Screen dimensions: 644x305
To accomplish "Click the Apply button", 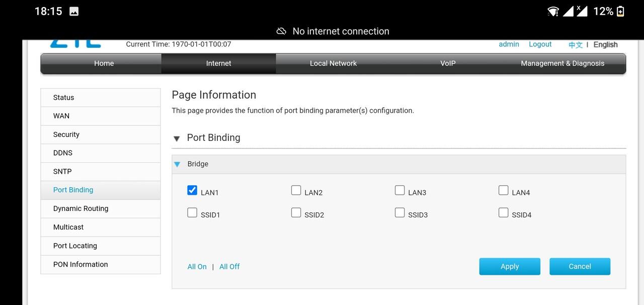I will click(510, 266).
